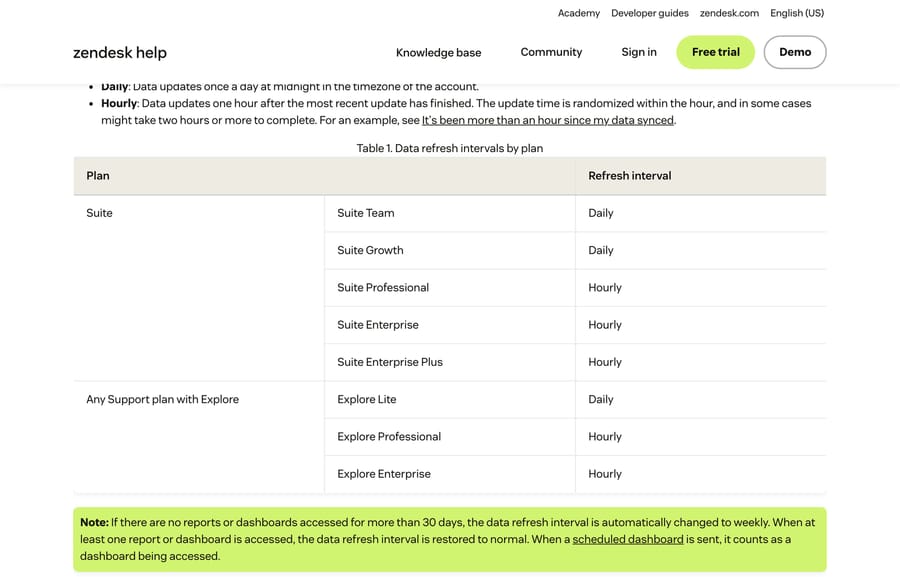900x577 pixels.
Task: Click the Demo button
Action: pos(795,52)
